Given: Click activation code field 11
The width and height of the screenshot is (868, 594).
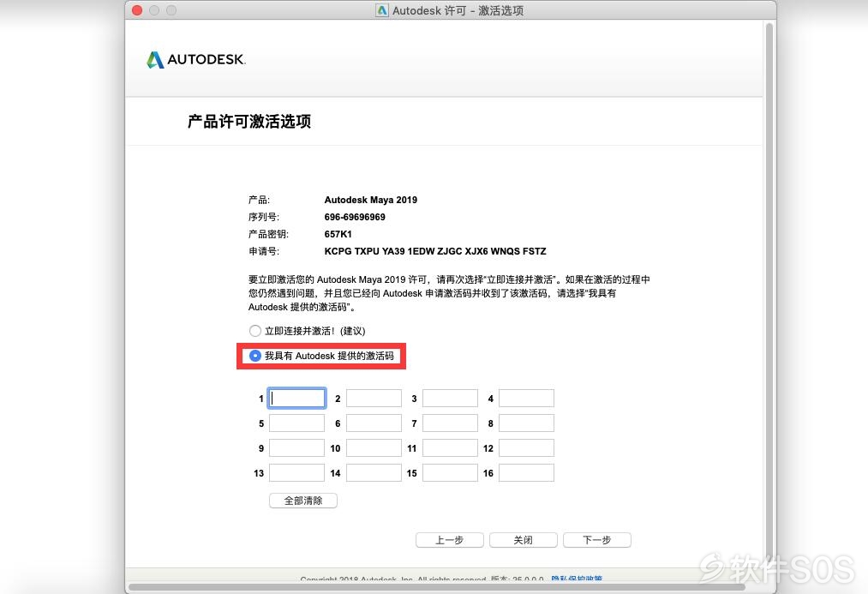Looking at the screenshot, I should 450,447.
